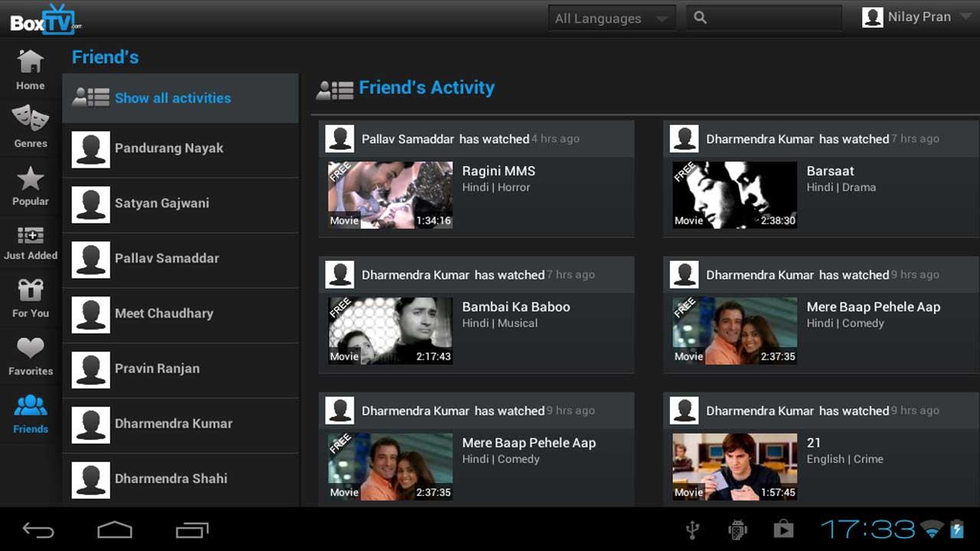Click the 17:33 clock
The image size is (980, 551).
tap(868, 529)
